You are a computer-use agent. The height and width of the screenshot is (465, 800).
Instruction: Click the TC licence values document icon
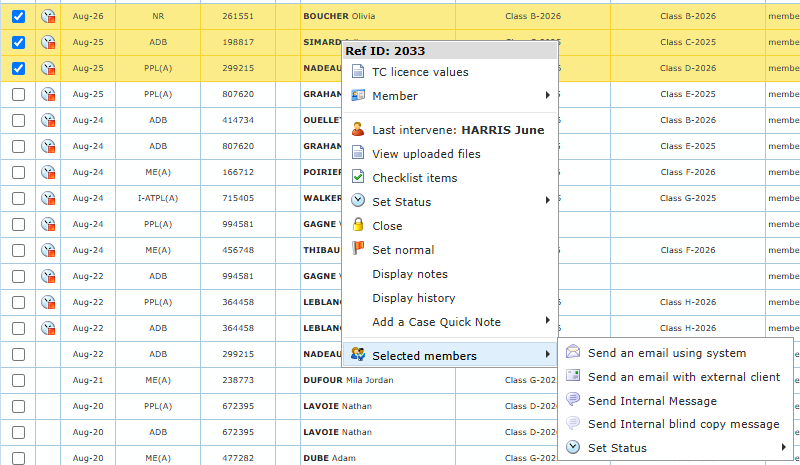358,71
